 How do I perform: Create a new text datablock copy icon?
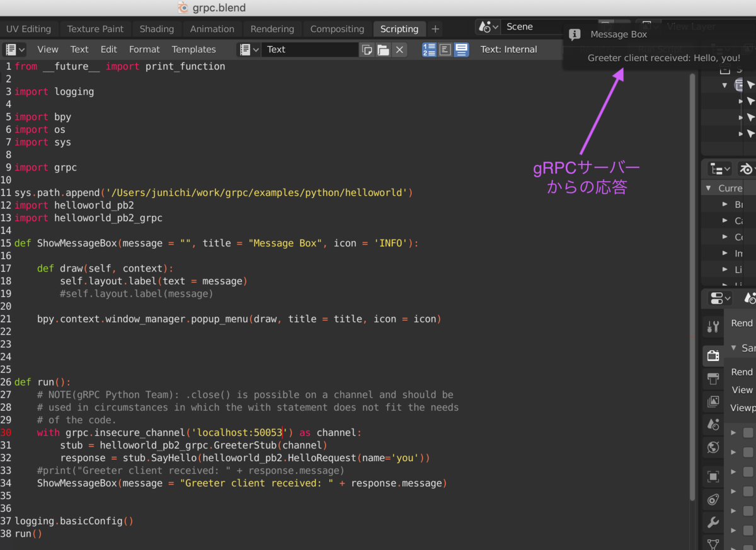click(367, 49)
